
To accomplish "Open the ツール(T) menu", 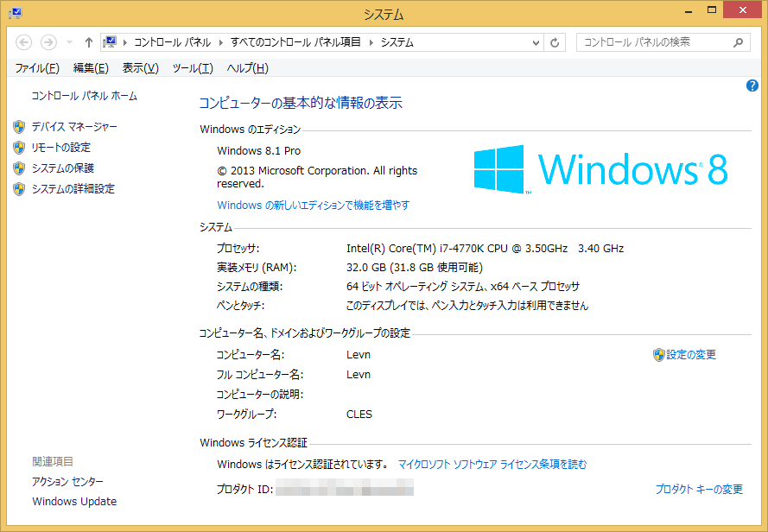I will (192, 68).
